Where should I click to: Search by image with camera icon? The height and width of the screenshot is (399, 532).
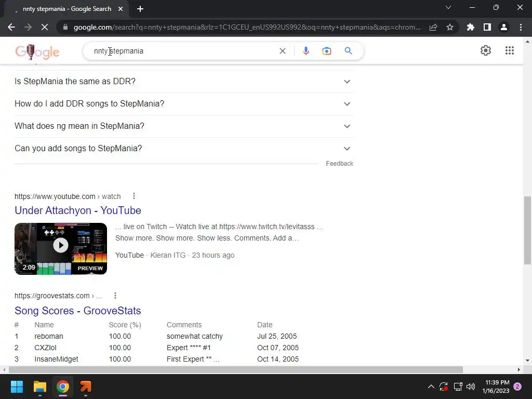(x=326, y=51)
